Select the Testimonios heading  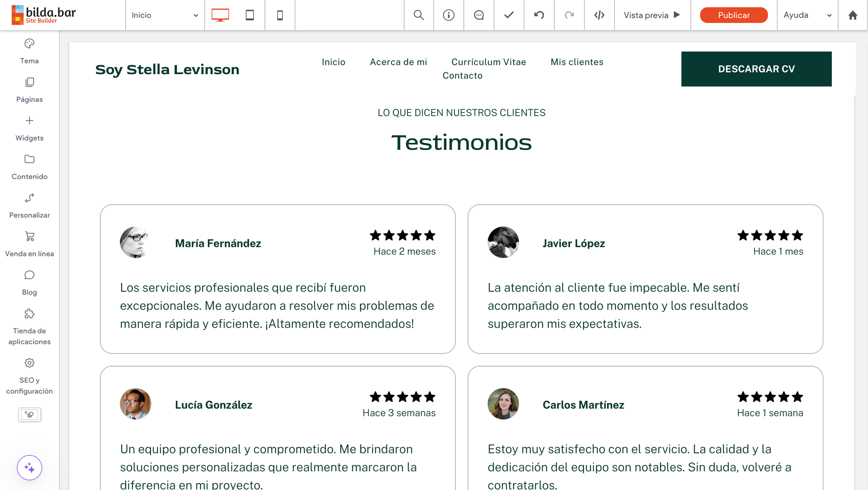tap(462, 142)
